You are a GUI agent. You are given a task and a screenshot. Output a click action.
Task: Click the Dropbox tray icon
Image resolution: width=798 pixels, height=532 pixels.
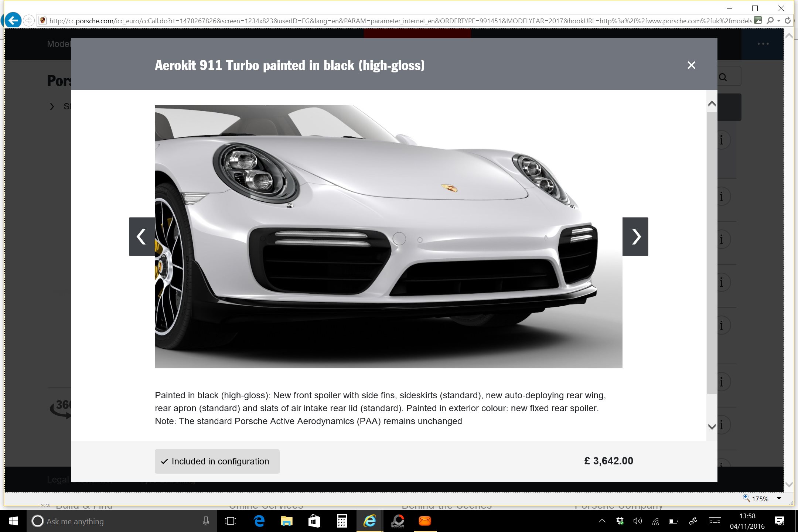(620, 521)
